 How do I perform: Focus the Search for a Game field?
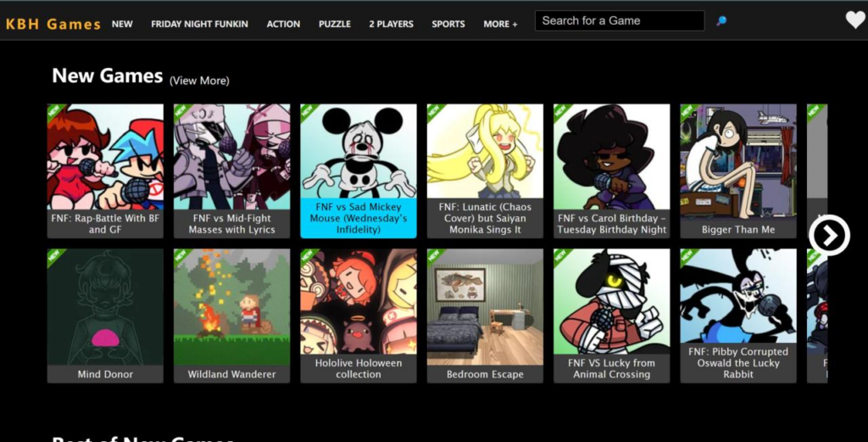620,21
